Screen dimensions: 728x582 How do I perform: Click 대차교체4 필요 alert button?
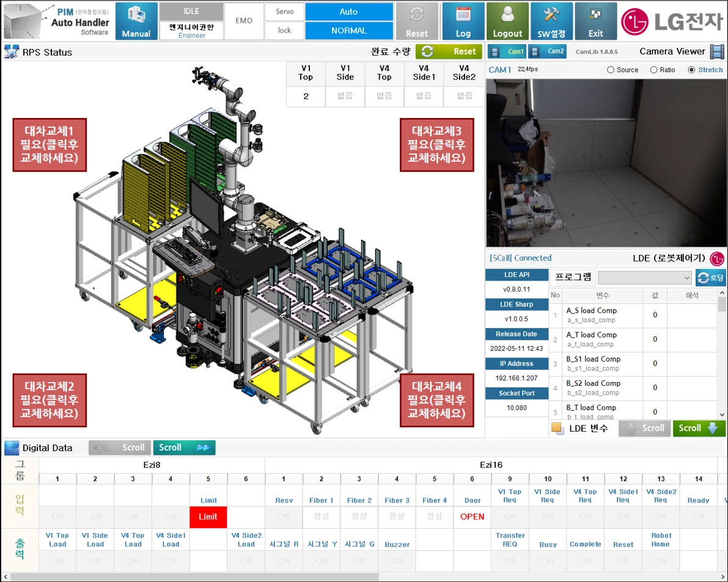[x=437, y=400]
